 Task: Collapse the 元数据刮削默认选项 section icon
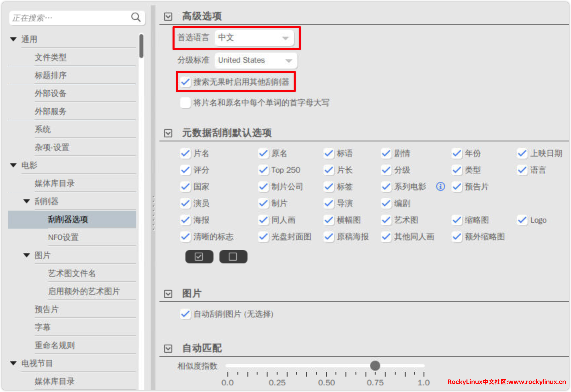pyautogui.click(x=168, y=133)
